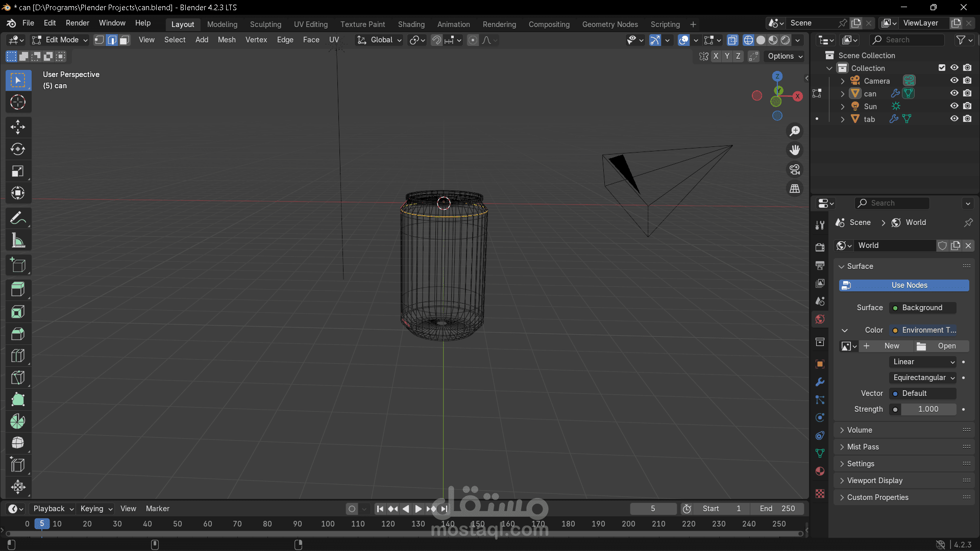Switch to the Shading workspace tab

pos(411,24)
